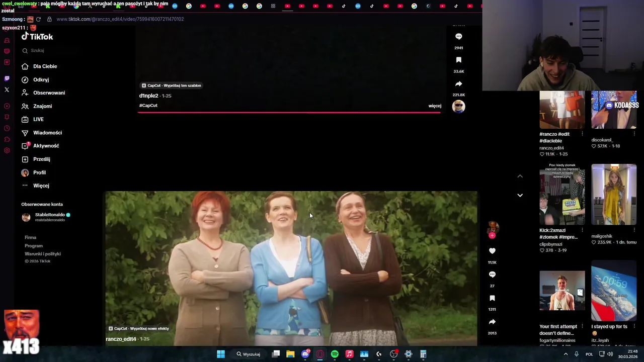This screenshot has width=644, height=362.
Task: Open Opera sidebar extensions cube icon
Action: [7, 139]
